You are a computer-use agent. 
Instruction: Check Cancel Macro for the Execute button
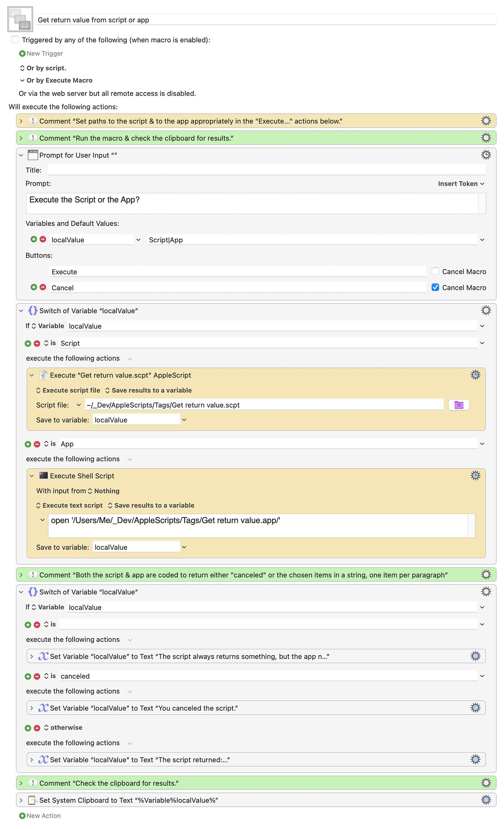tap(435, 271)
